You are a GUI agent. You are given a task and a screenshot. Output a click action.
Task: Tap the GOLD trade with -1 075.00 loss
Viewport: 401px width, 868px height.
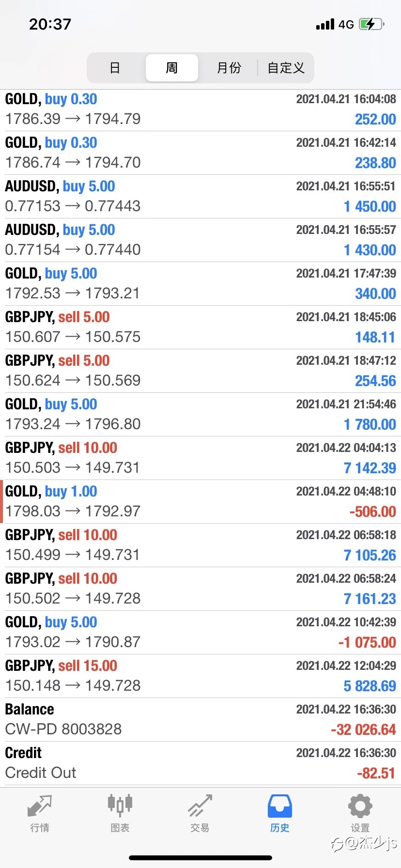click(x=200, y=632)
